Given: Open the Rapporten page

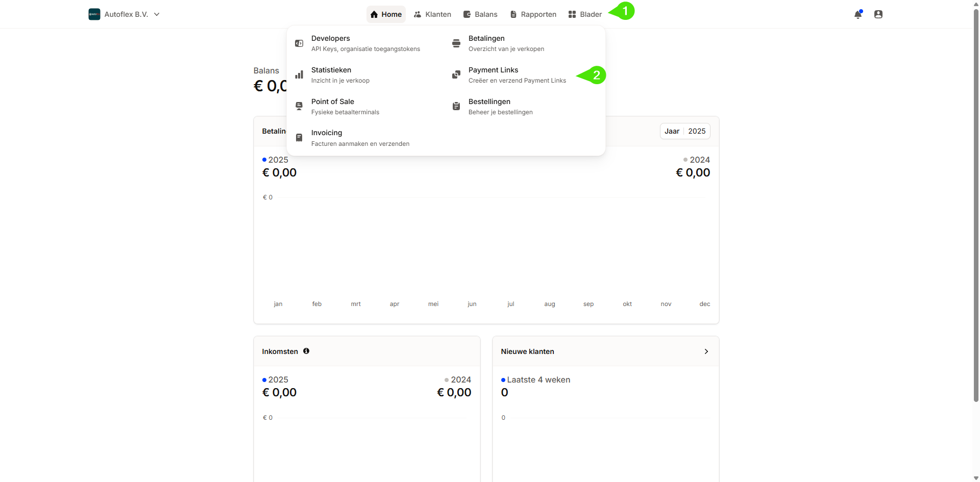Looking at the screenshot, I should [533, 14].
